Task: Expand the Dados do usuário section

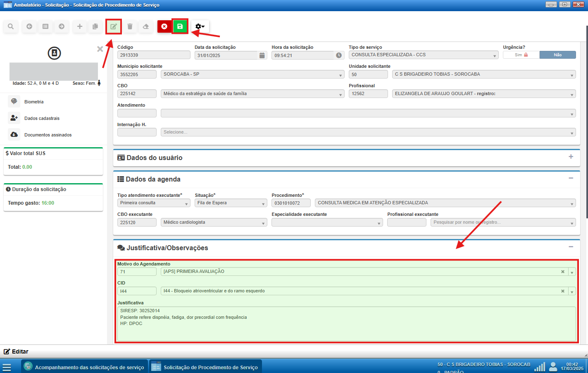Action: point(571,157)
